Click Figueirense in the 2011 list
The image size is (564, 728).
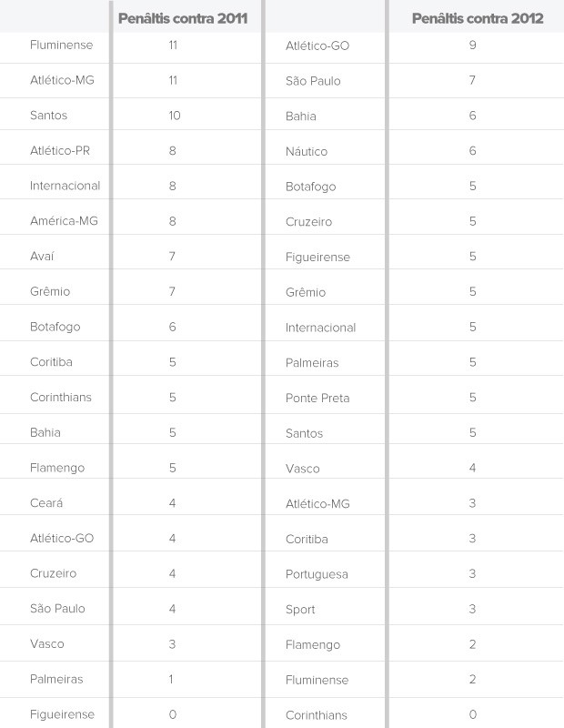click(x=62, y=714)
